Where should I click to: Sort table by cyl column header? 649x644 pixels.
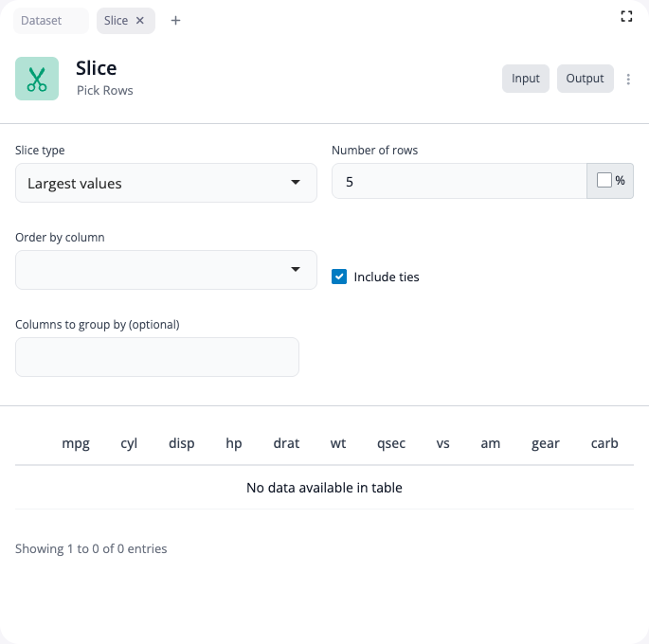coord(129,443)
